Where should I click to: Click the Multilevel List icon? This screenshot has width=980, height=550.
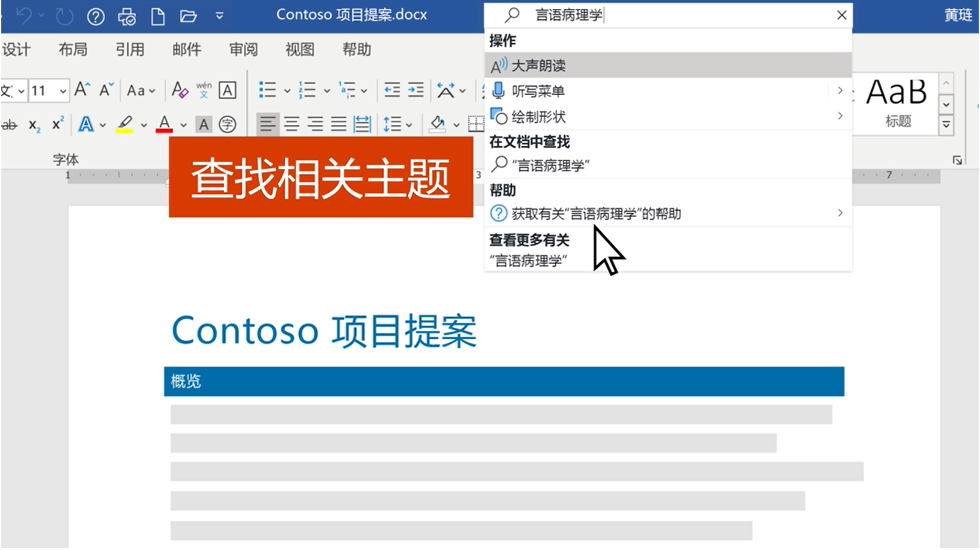tap(347, 90)
